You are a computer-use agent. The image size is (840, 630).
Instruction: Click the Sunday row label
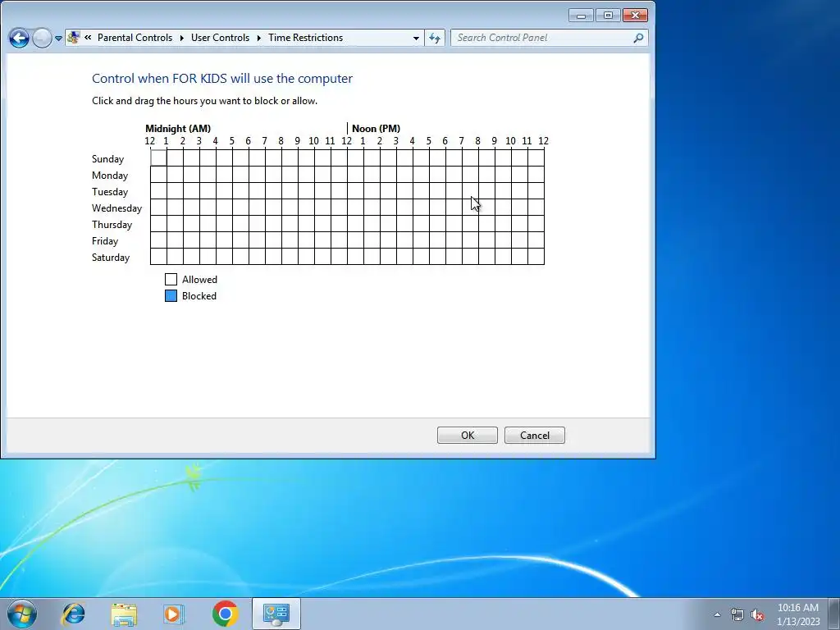click(107, 158)
